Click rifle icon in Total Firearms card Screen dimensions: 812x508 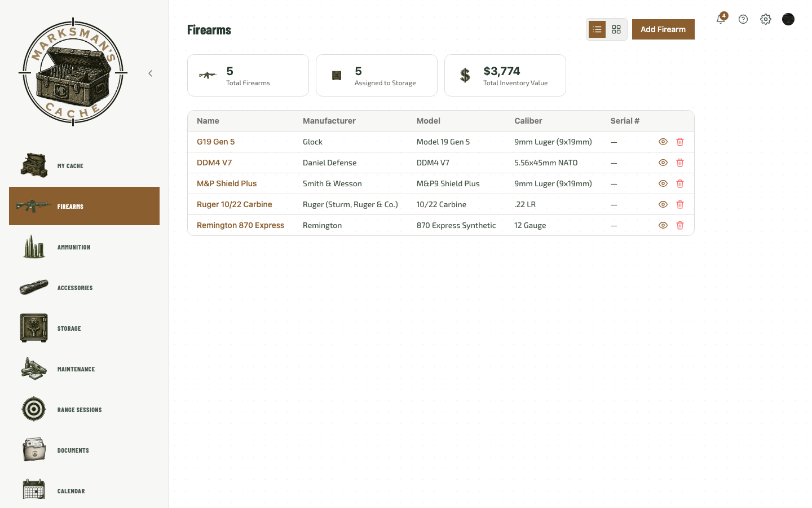208,75
